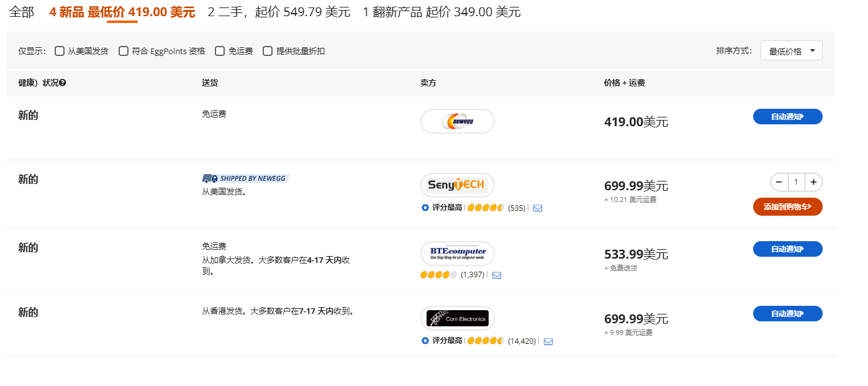Enable the 从美国发货 filter checkbox
Image resolution: width=868 pixels, height=386 pixels.
[x=60, y=50]
